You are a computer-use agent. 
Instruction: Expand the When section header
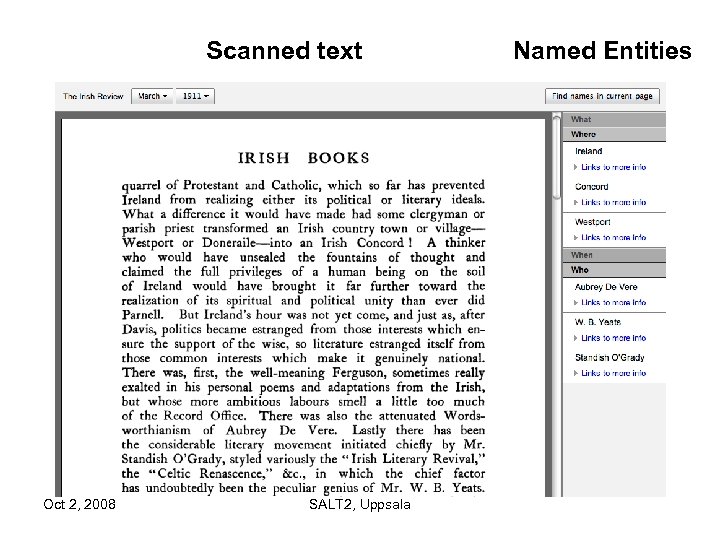tap(614, 255)
